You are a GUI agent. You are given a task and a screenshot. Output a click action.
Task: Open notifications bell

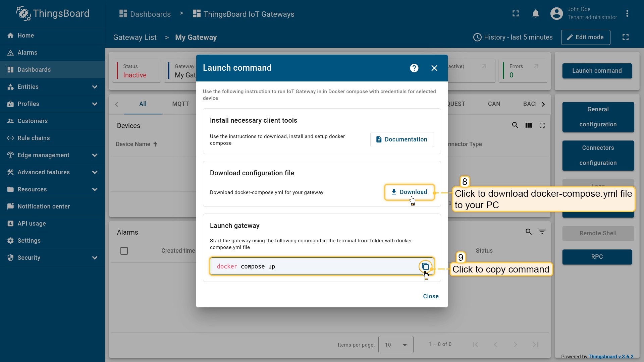(x=536, y=13)
